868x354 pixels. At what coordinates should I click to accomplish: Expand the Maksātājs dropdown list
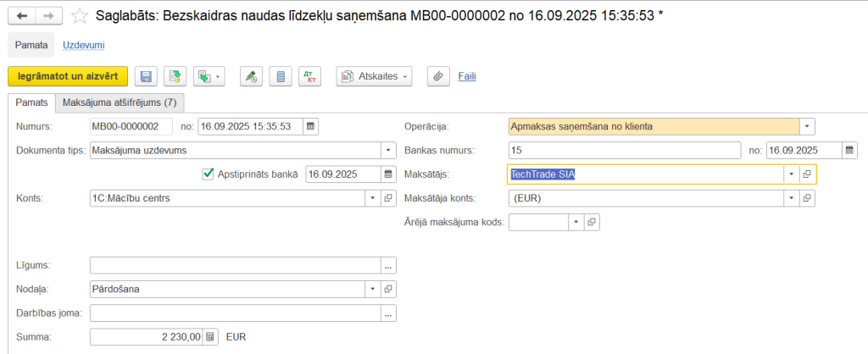tap(791, 174)
